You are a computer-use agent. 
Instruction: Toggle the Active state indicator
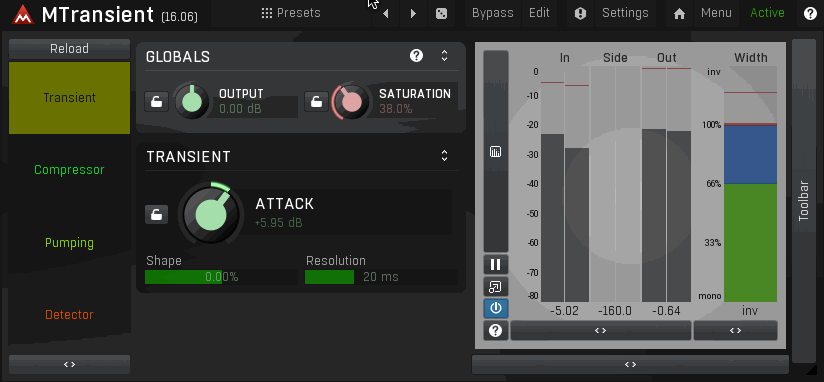click(767, 13)
